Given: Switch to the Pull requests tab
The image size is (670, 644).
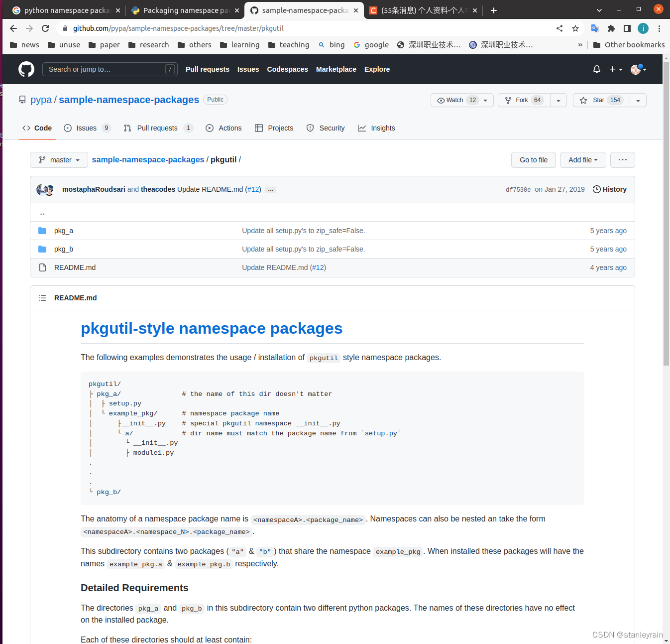Looking at the screenshot, I should tap(157, 128).
